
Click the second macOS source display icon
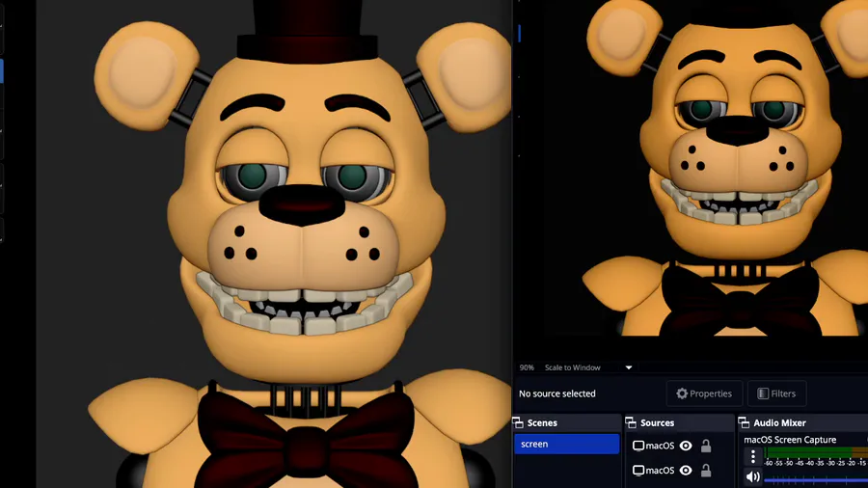point(638,471)
